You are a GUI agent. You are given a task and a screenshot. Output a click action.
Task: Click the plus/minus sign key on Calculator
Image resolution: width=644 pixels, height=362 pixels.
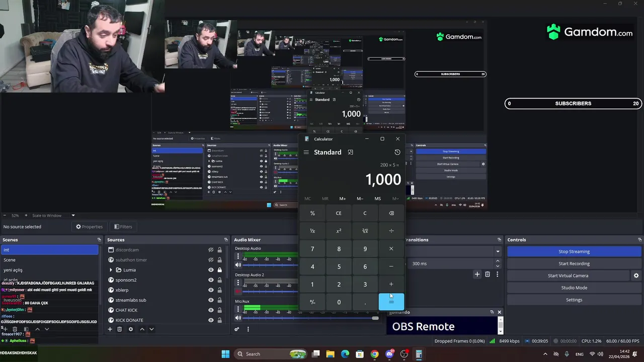tap(312, 302)
